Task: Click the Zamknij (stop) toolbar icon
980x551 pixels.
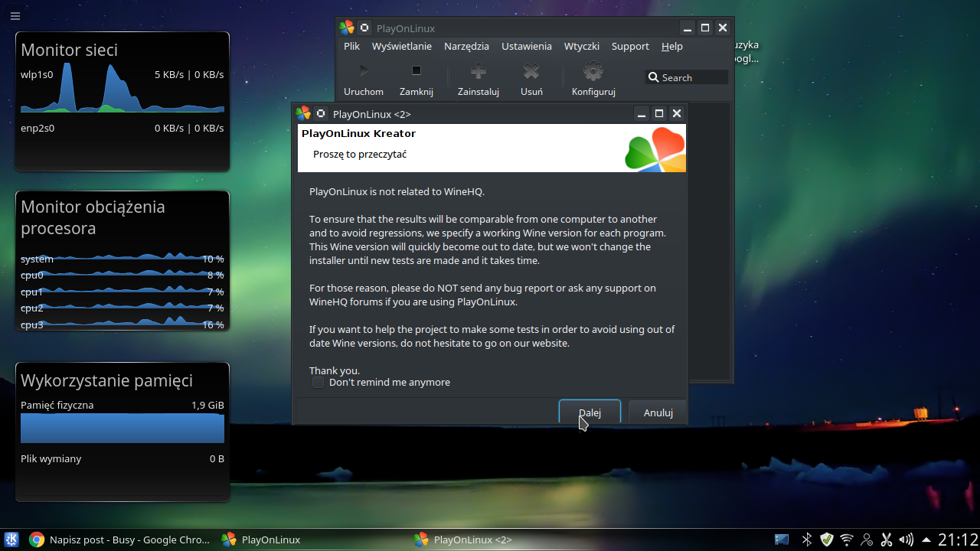Action: tap(416, 71)
